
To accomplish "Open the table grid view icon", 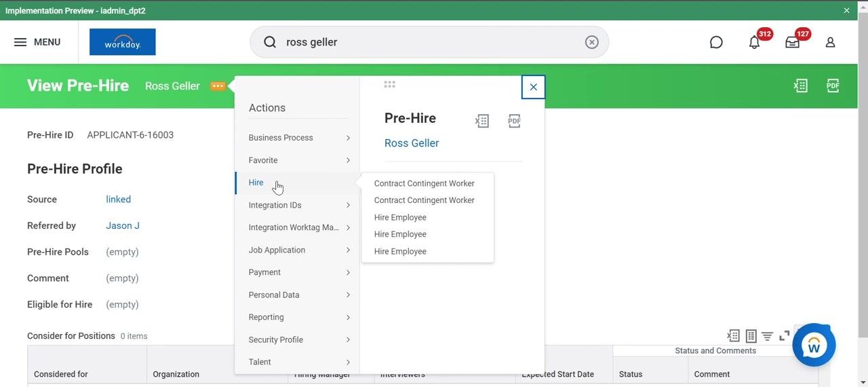I will tap(751, 335).
